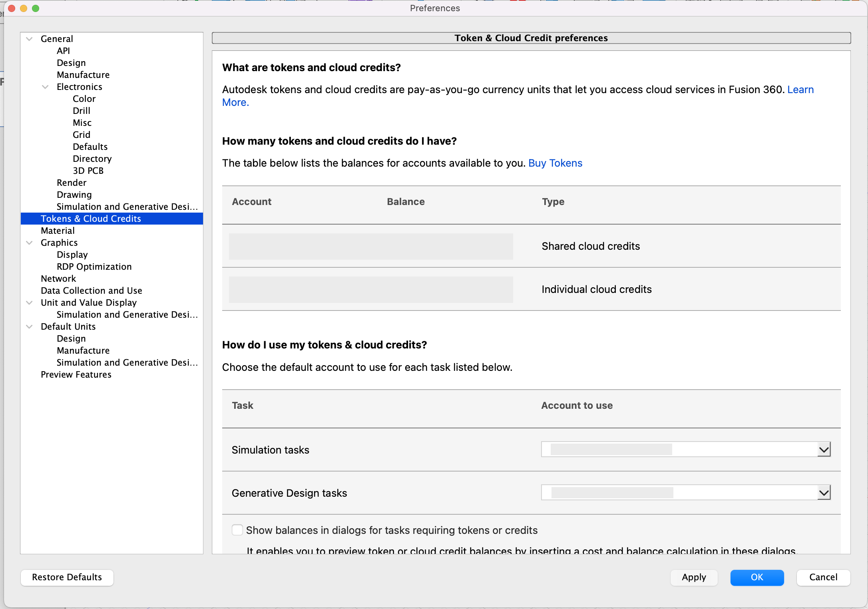This screenshot has height=609, width=868.
Task: Select the API preferences item
Action: pyautogui.click(x=63, y=51)
